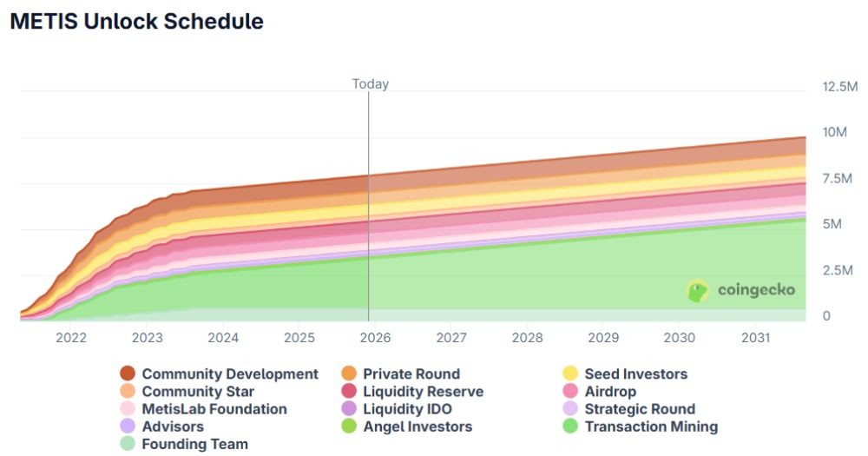Click the 10M y-axis label

tap(833, 132)
